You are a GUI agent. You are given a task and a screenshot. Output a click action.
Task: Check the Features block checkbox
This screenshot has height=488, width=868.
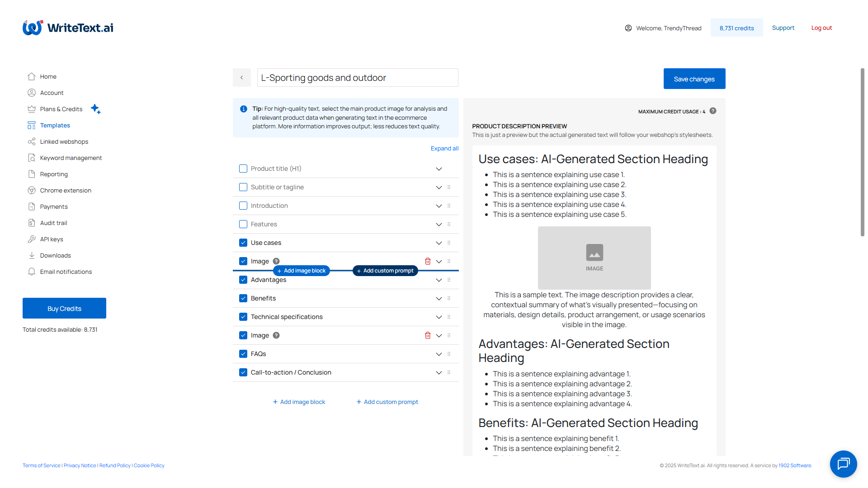243,224
